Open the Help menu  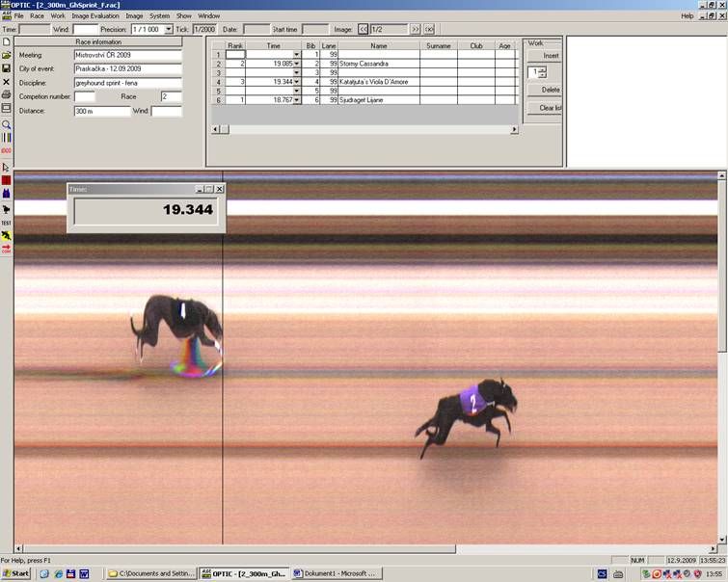[688, 15]
